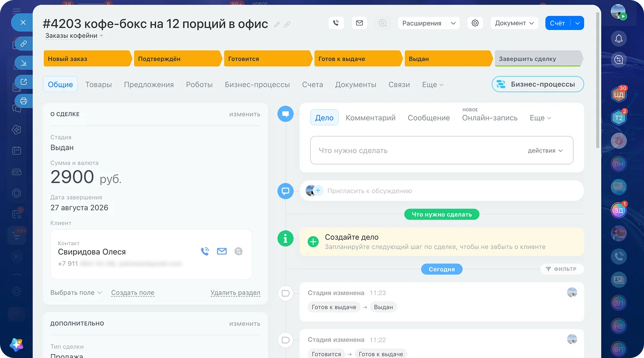This screenshot has height=358, width=644.
Task: Email contact Свиридова Олеся via envelope icon
Action: [222, 251]
